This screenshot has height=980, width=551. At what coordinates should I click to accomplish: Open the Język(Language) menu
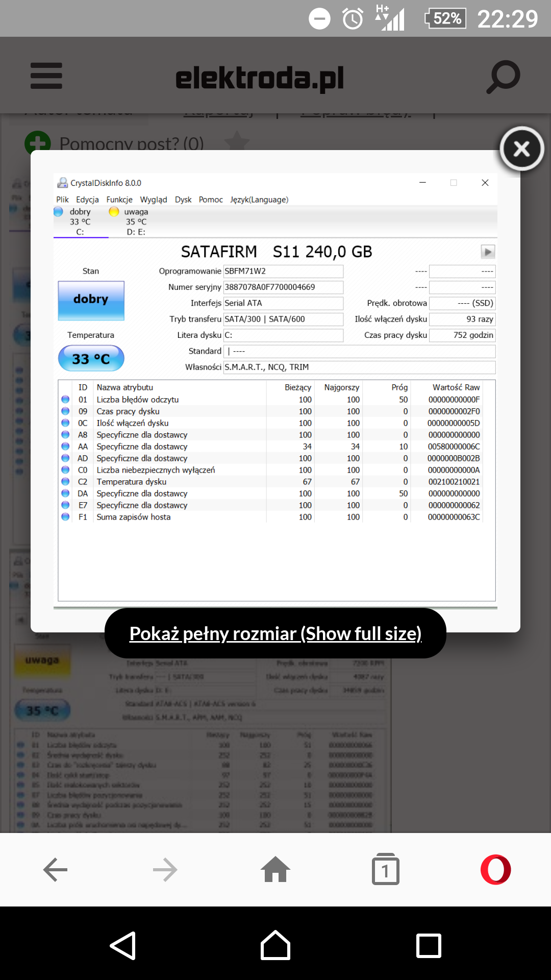(x=259, y=200)
